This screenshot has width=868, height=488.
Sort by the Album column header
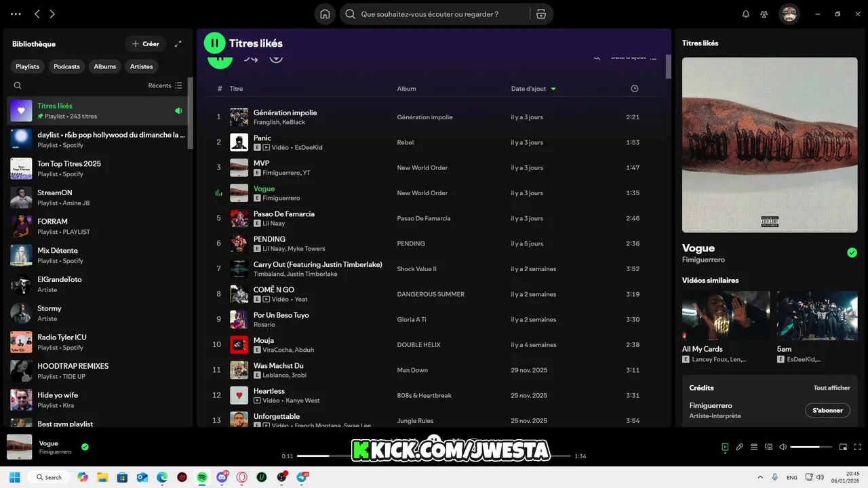click(x=406, y=89)
